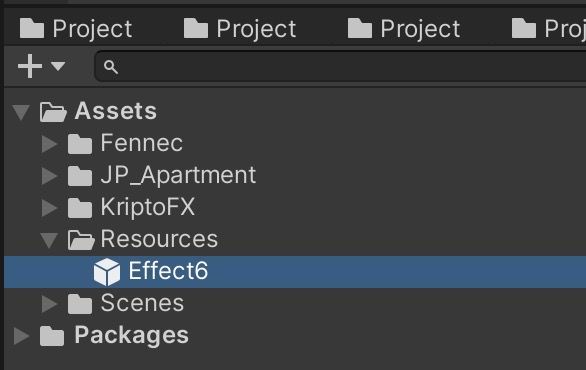586x370 pixels.
Task: Expand the Fennec folder
Action: (49, 144)
